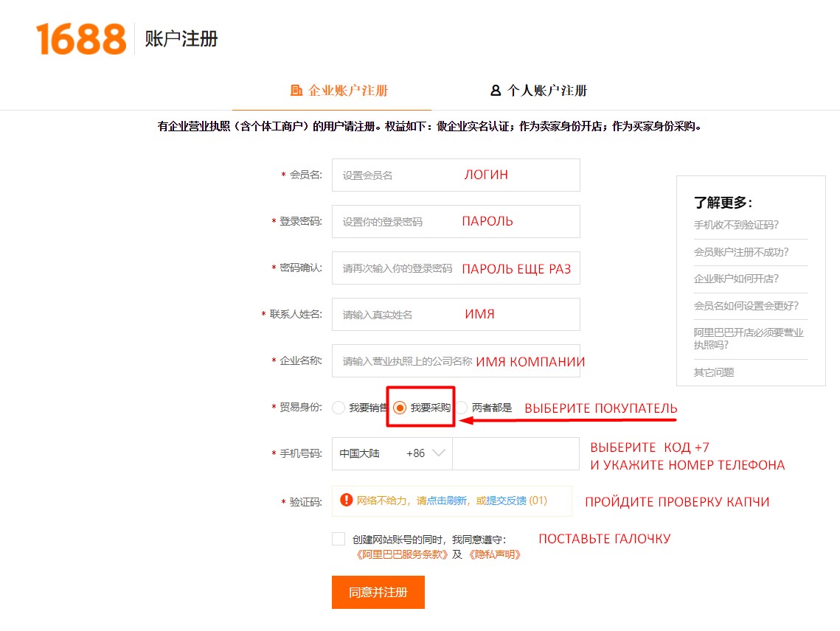Focus the 企业名称 input field
840x631 pixels.
[456, 360]
